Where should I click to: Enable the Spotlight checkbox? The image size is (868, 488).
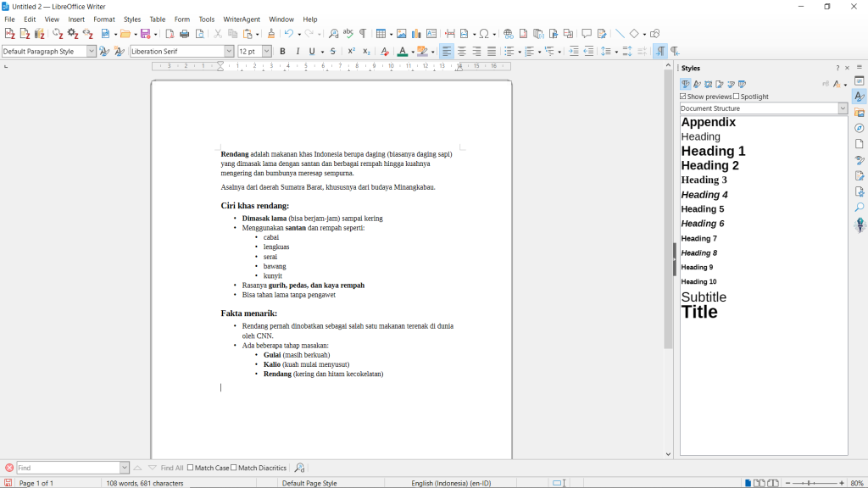click(737, 97)
